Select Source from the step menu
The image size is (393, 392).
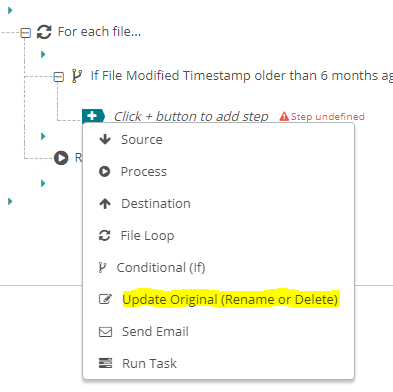click(x=218, y=139)
